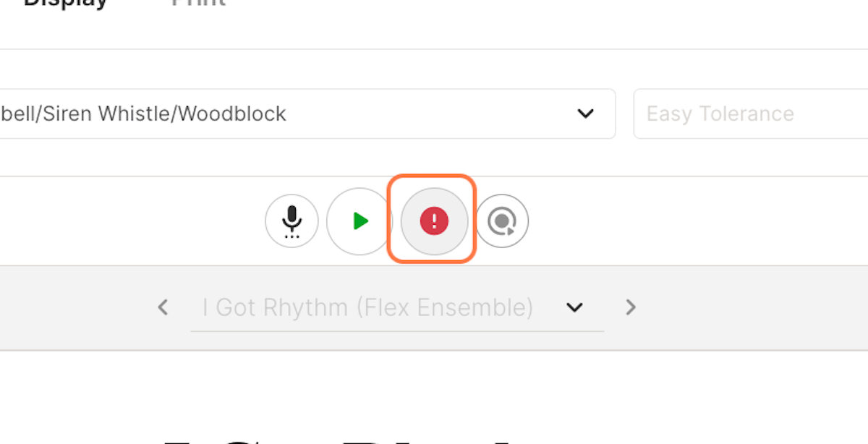Click the green triangle inside the play circle
This screenshot has width=868, height=444.
coord(361,221)
